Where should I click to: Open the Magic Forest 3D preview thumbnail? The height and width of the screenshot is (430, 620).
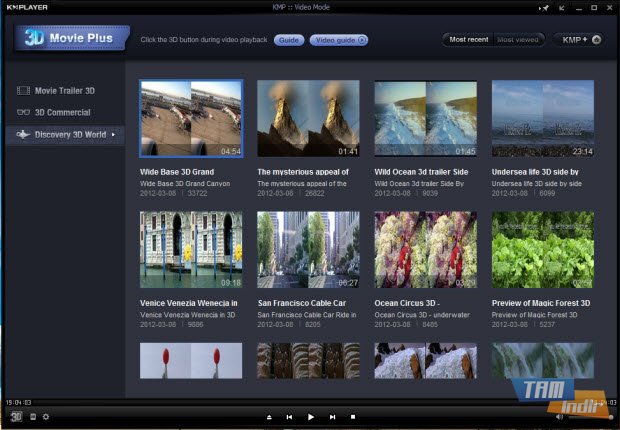coord(543,250)
